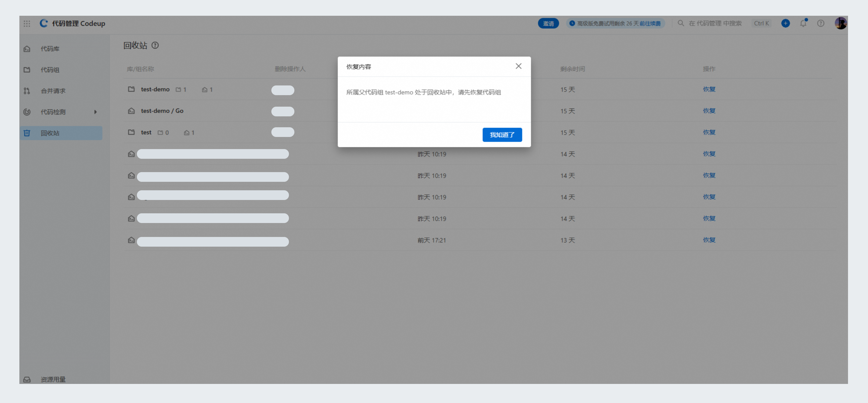868x403 pixels.
Task: Click the dialog message about test-demo
Action: click(424, 92)
